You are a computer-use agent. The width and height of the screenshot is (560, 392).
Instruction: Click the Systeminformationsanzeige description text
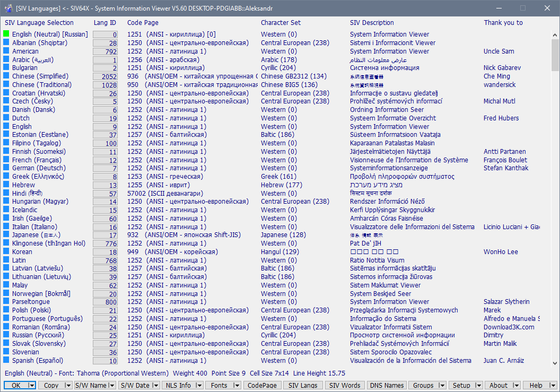pyautogui.click(x=389, y=168)
